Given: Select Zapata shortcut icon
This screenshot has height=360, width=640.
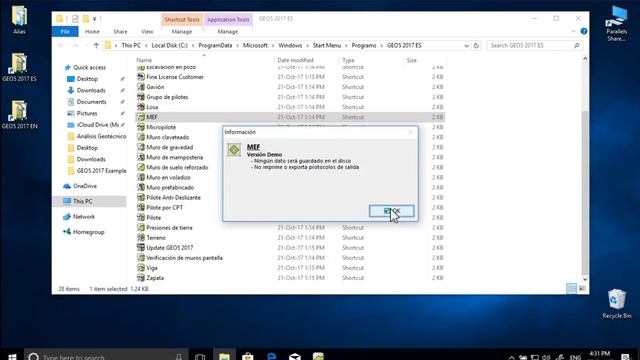Looking at the screenshot, I should click(141, 278).
